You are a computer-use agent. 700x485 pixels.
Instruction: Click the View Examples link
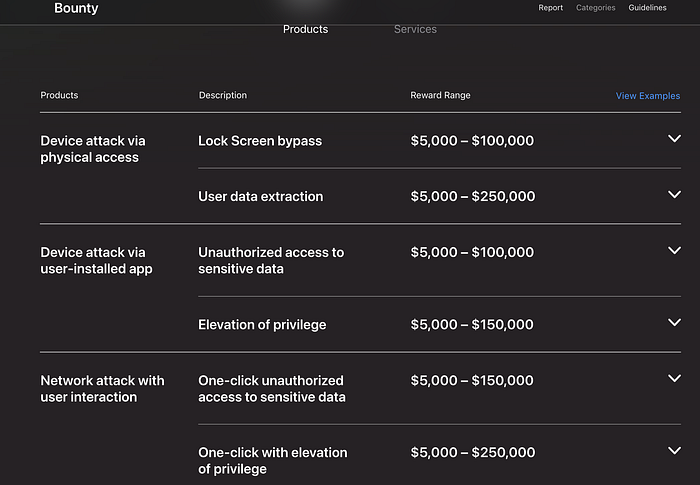pyautogui.click(x=647, y=96)
